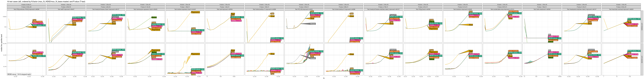The height and width of the screenshot is (80, 644).
Task: Click the 'shallow regression fixed in #4440' header
Action: [185, 9]
